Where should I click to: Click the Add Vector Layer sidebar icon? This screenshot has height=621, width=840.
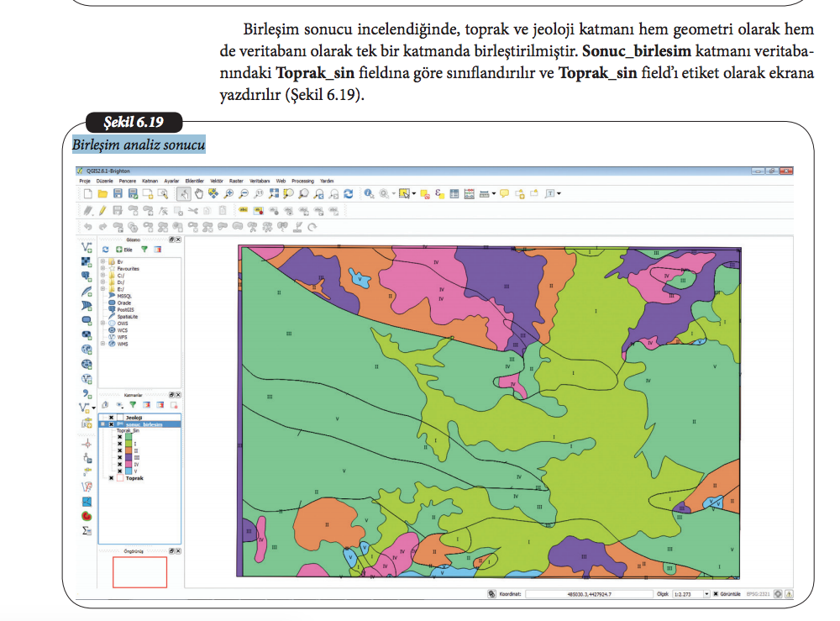click(87, 247)
